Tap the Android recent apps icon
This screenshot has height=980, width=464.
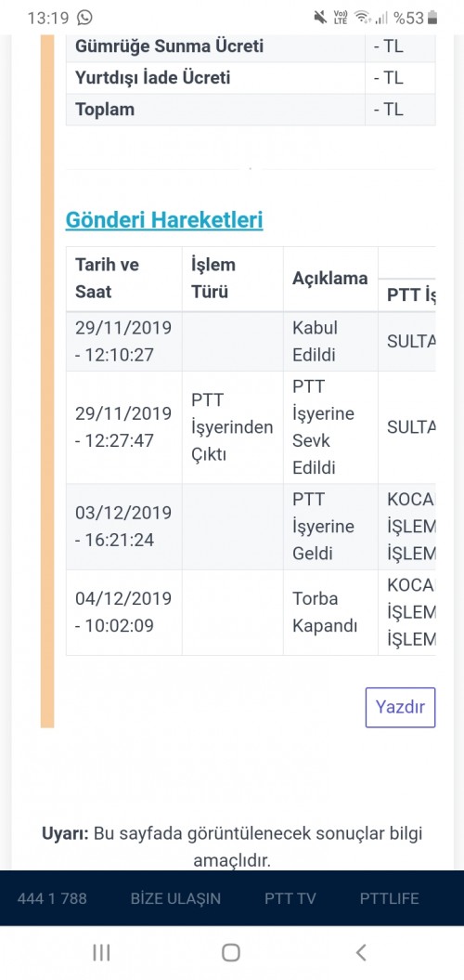[x=101, y=952]
